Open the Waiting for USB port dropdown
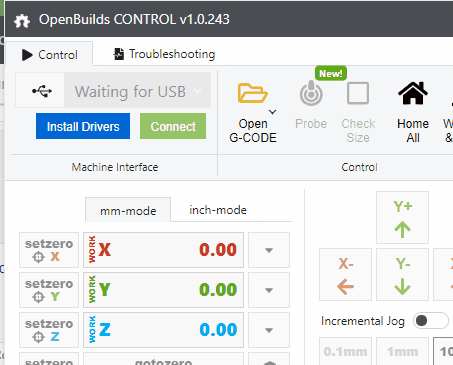Image resolution: width=453 pixels, height=365 pixels. point(137,91)
